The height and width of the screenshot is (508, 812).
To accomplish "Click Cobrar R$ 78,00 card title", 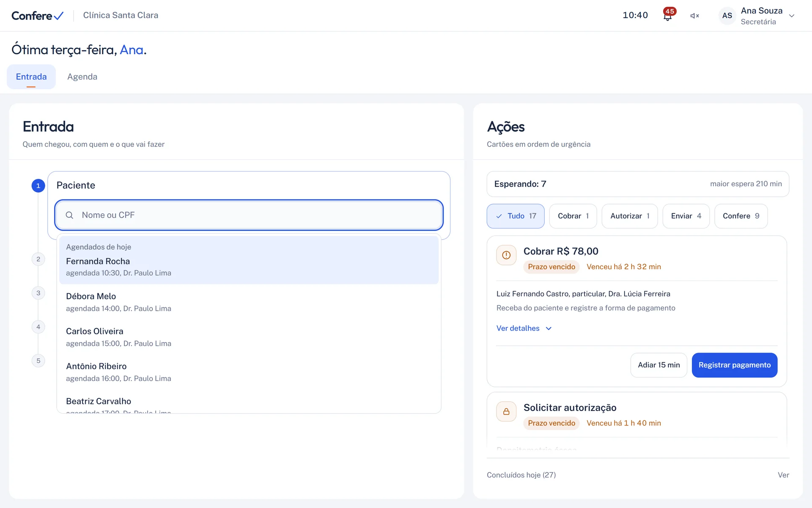I will click(x=561, y=251).
